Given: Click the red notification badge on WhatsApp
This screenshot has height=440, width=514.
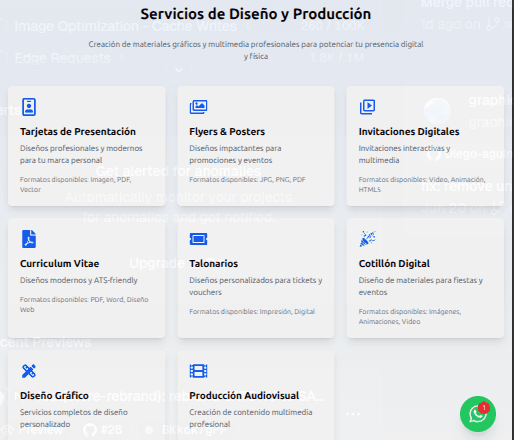Looking at the screenshot, I should click(484, 408).
